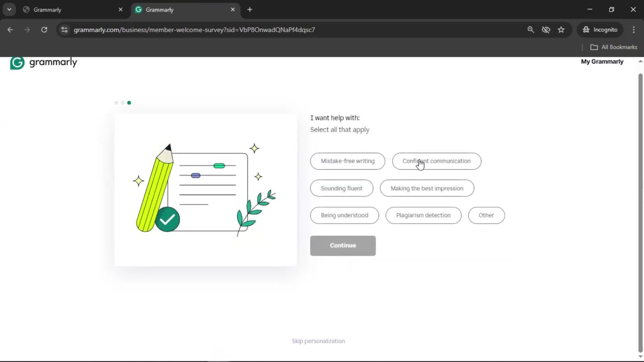Close the active Grammarly tab
This screenshot has width=644, height=362.
(233, 9)
